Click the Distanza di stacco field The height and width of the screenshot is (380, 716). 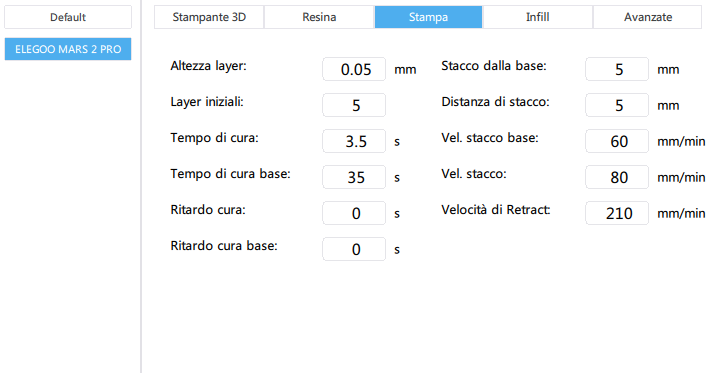click(617, 105)
